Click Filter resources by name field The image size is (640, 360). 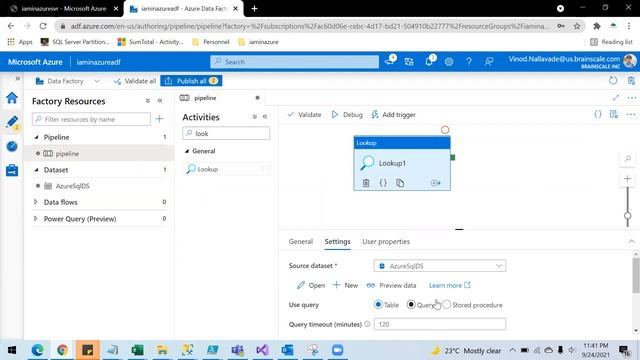pyautogui.click(x=91, y=119)
